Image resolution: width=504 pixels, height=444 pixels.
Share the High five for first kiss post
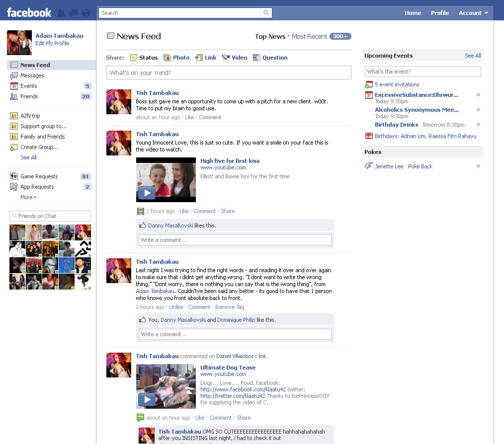(228, 211)
